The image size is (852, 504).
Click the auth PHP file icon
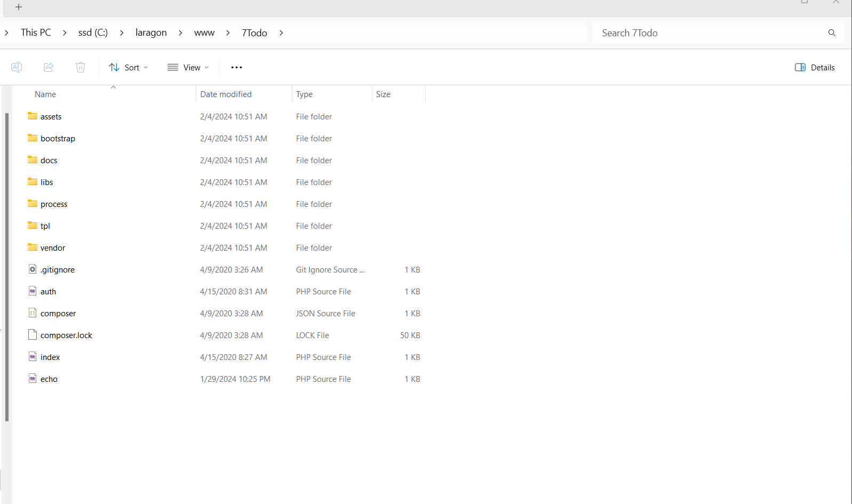point(33,291)
